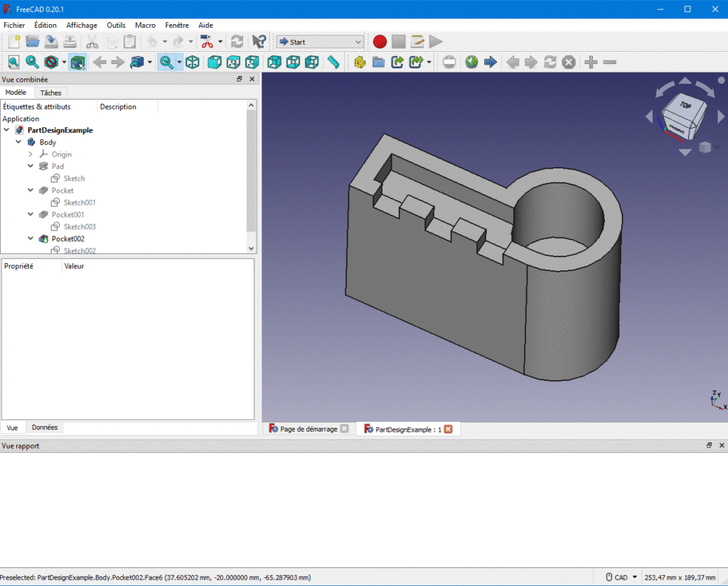Open the Fenêtre menu
The width and height of the screenshot is (728, 586).
click(x=177, y=25)
